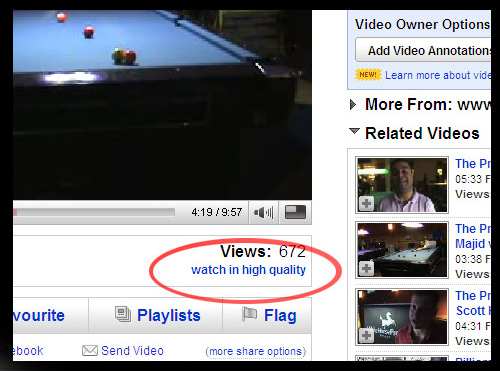Screen dimensions: 500x371
Task: Mute the video with the speaker icon
Action: pyautogui.click(x=263, y=212)
